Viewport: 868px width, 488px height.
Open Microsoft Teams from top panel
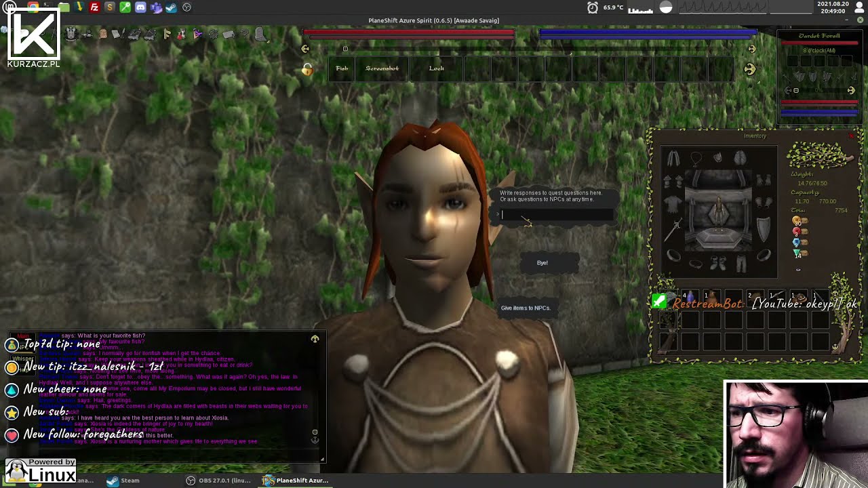156,7
